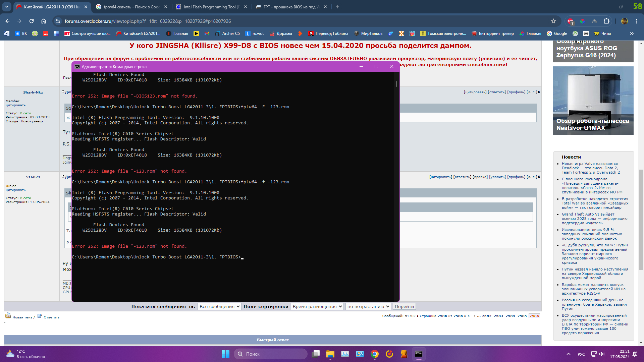The width and height of the screenshot is (644, 362).
Task: Click 'Ответить' reply link below thread
Action: (51, 317)
